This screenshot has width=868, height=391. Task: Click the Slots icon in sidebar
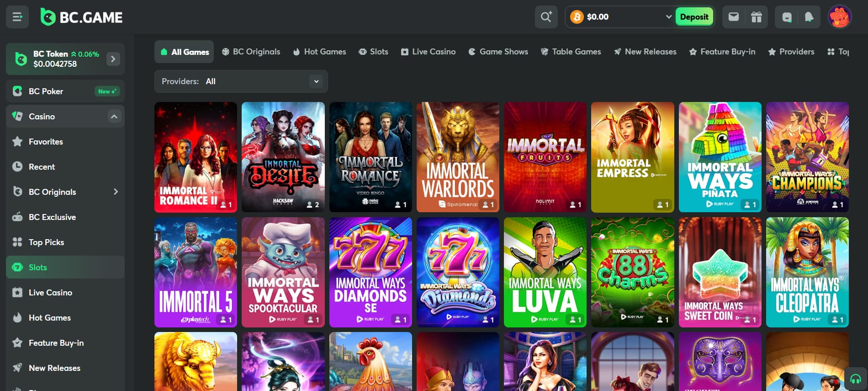[x=17, y=268]
